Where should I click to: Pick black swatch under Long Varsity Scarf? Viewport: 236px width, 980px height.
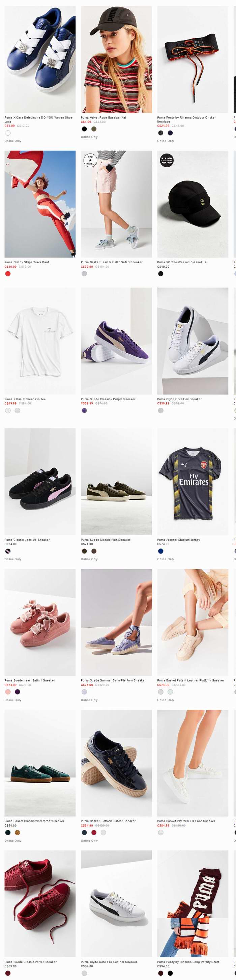[x=170, y=973]
